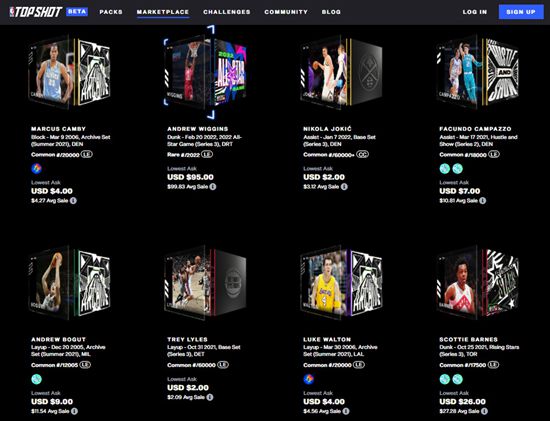
Task: Open the Packs menu item
Action: pyautogui.click(x=111, y=12)
